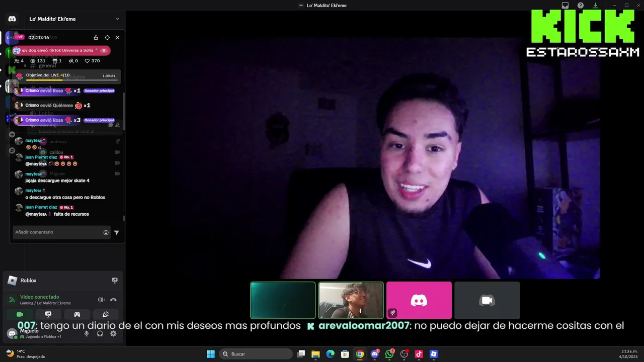The width and height of the screenshot is (644, 362).
Task: Open Discord direct messages home icon
Action: tap(12, 19)
